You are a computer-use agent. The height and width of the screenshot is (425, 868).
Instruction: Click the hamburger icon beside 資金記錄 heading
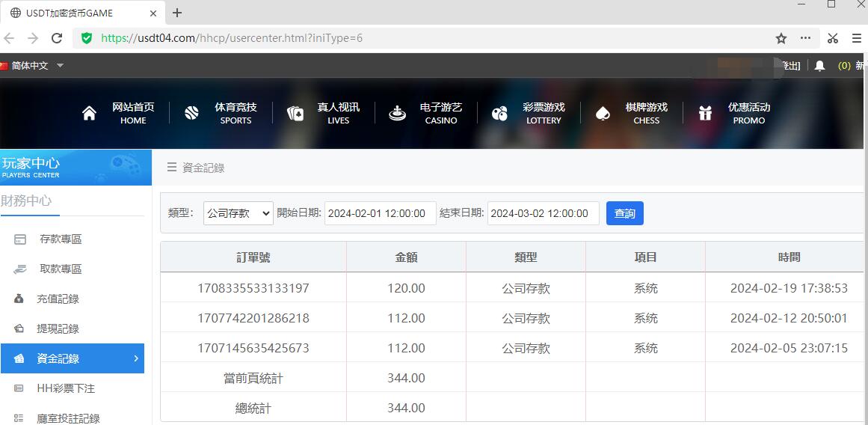[172, 167]
